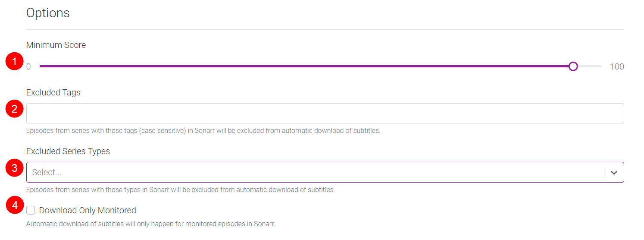Click the Excluded Tags label
644x240 pixels.
(x=53, y=92)
